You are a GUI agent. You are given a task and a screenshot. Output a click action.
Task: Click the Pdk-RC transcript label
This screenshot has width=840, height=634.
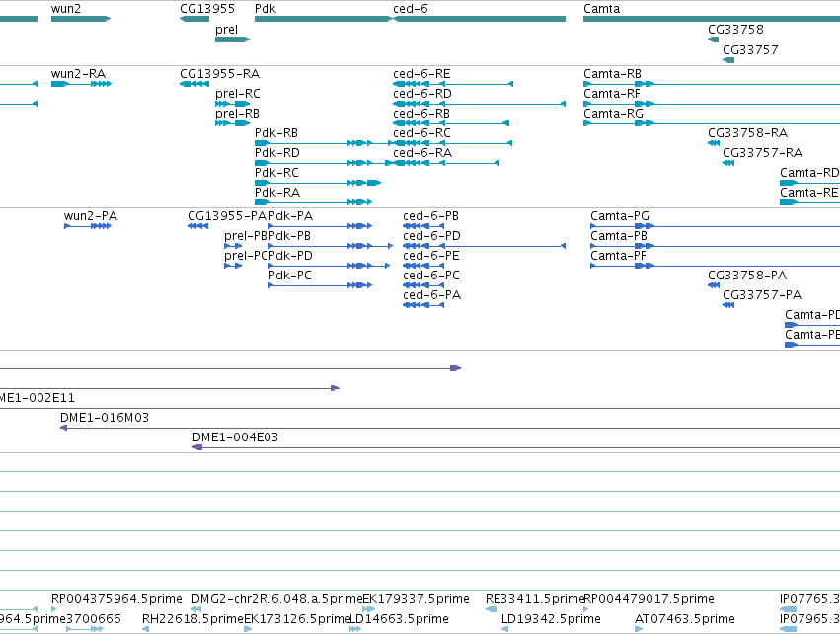click(x=276, y=173)
